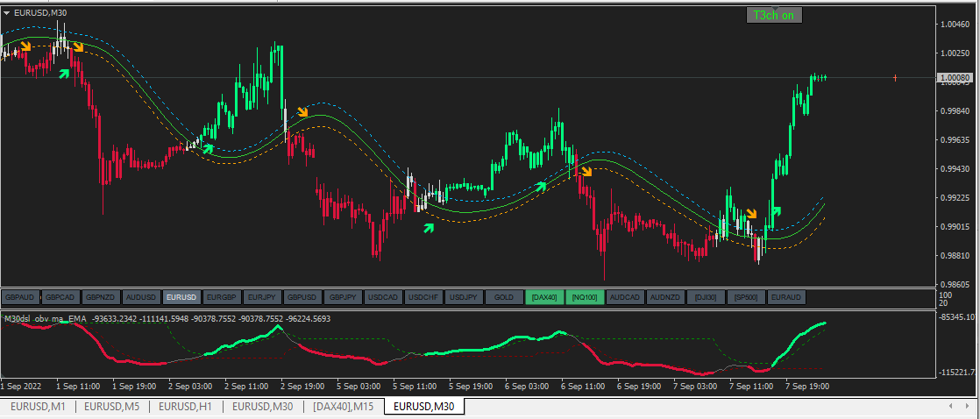
Task: Toggle the green [DAX40] symbol button
Action: [544, 297]
